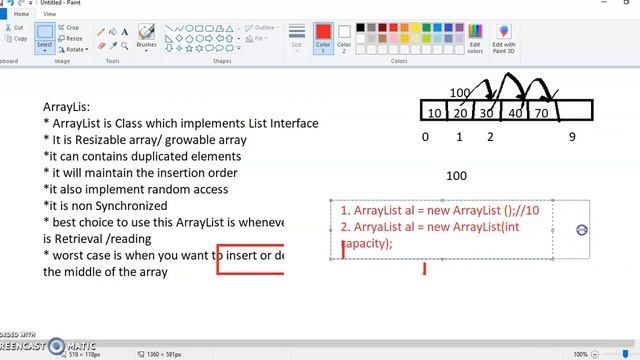This screenshot has height=360, width=640.
Task: Pick the orange color swatch
Action: (x=404, y=27)
